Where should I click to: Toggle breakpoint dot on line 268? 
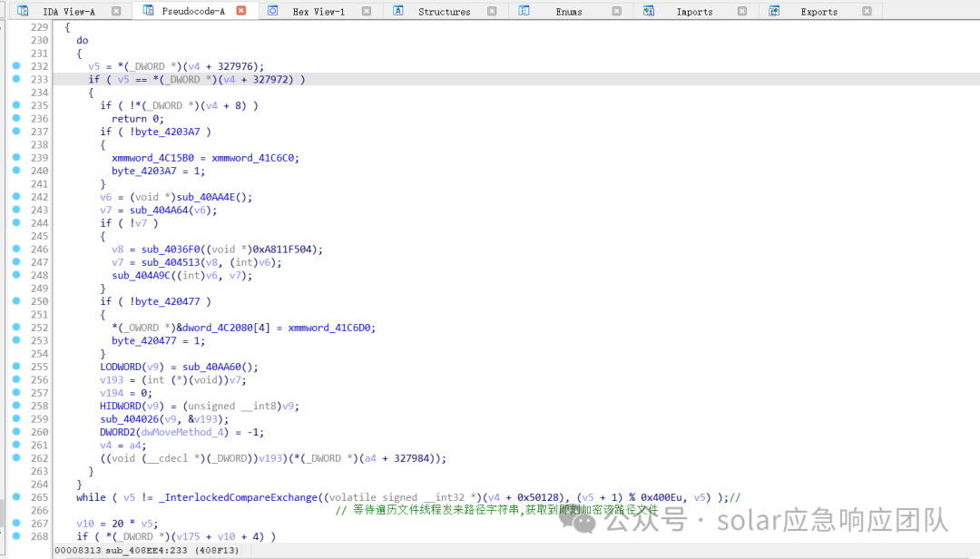[16, 536]
